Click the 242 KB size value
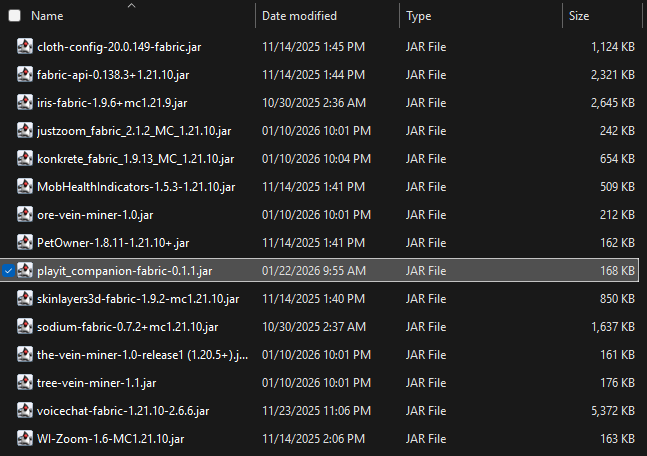This screenshot has width=647, height=456. pyautogui.click(x=617, y=131)
